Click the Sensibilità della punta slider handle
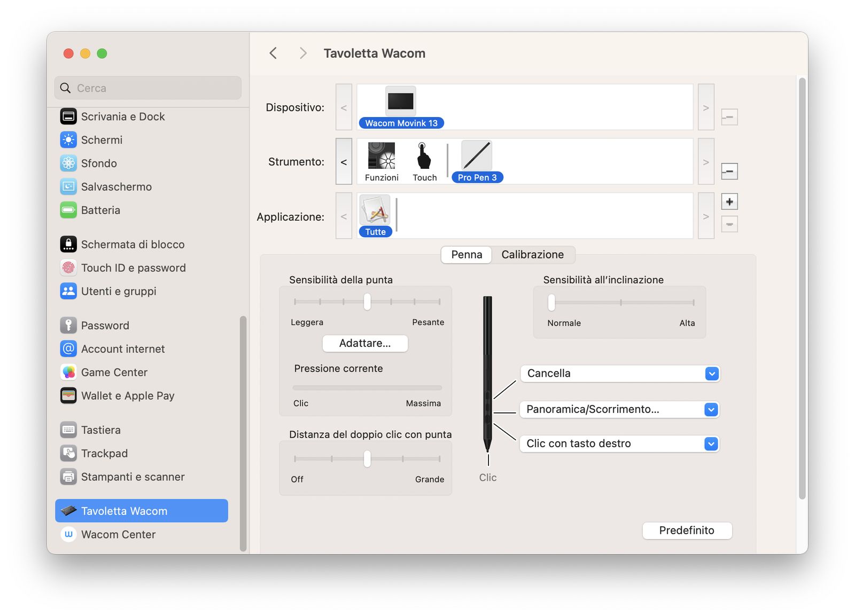This screenshot has width=855, height=616. click(367, 302)
